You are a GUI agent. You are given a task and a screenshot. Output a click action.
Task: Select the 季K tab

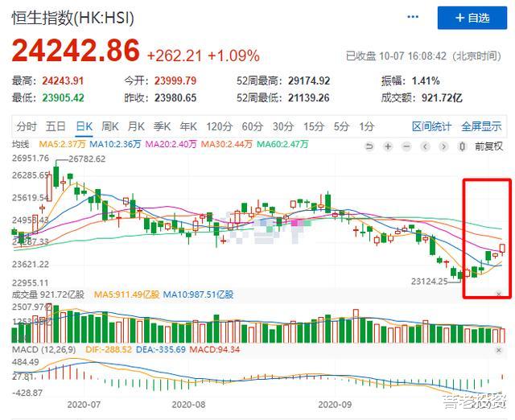coord(163,126)
